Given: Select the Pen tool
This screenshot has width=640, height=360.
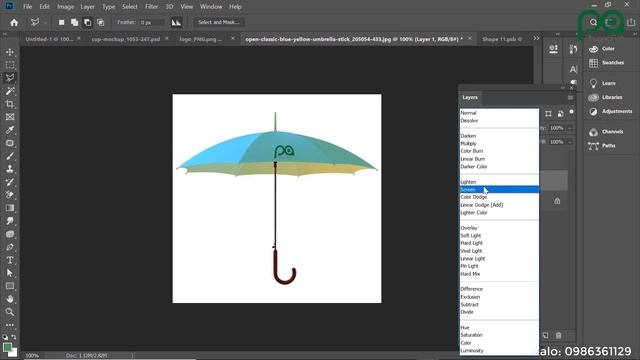Looking at the screenshot, I should point(10,247).
